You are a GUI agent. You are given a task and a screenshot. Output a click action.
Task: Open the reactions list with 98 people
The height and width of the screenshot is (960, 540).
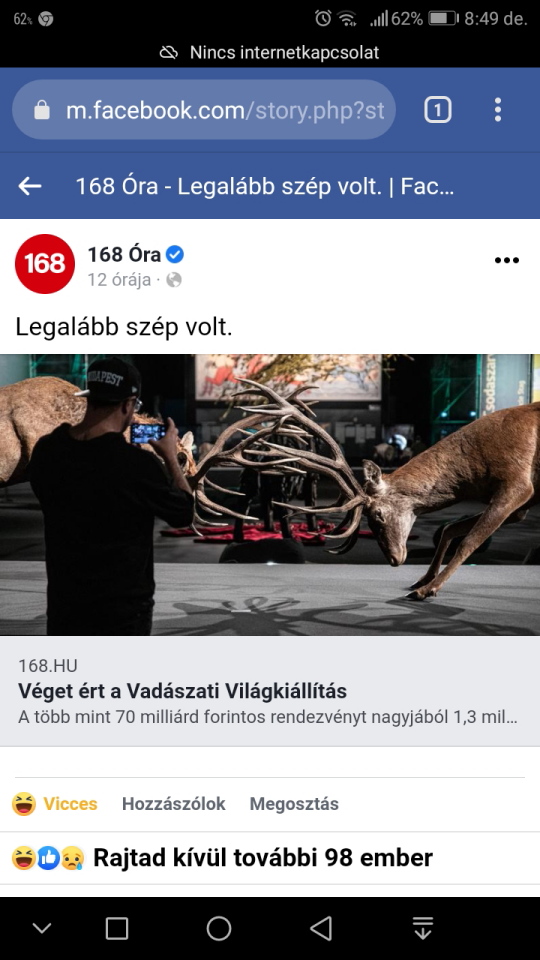pyautogui.click(x=222, y=858)
